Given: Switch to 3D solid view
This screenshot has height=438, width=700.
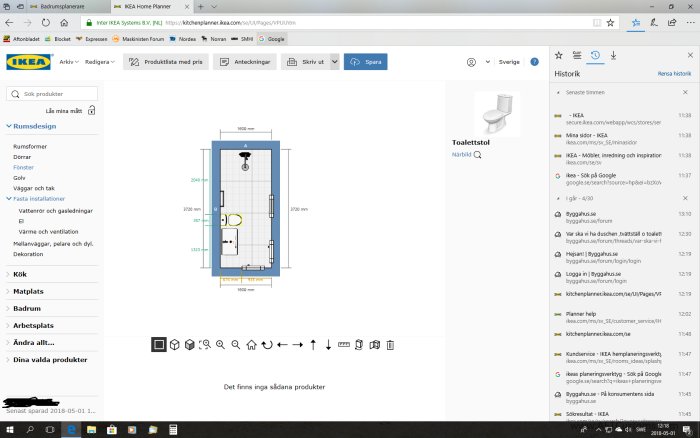Looking at the screenshot, I should (x=190, y=345).
